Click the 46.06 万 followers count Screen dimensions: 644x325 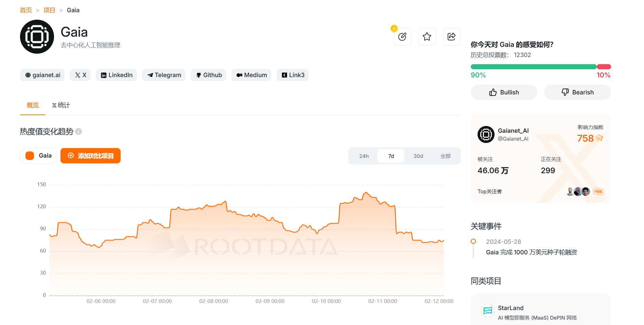[x=493, y=170]
